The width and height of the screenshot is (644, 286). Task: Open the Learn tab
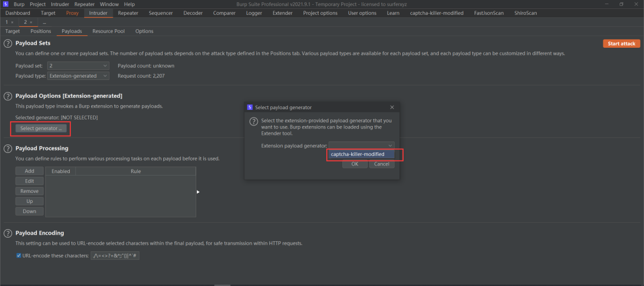394,13
